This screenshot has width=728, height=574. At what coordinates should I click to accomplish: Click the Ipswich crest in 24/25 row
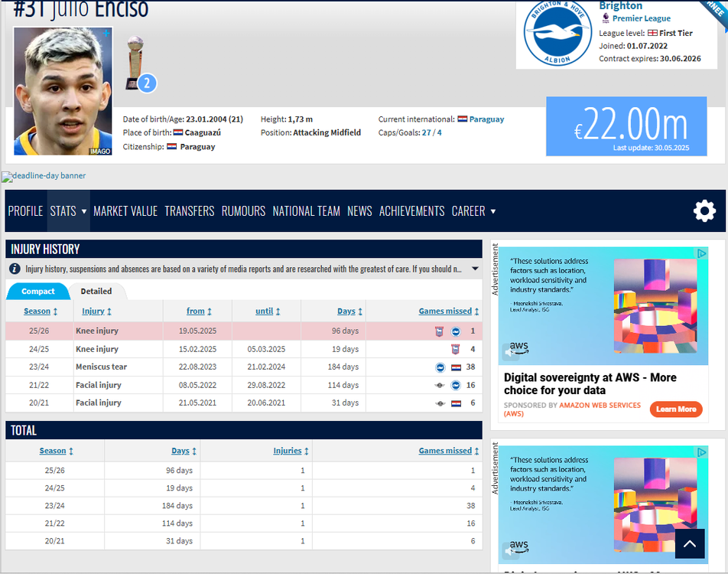456,349
